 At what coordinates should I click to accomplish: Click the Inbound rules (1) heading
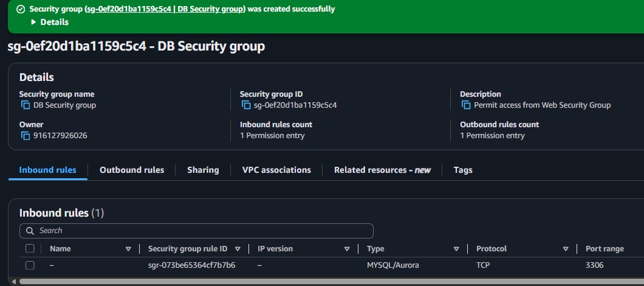point(61,213)
